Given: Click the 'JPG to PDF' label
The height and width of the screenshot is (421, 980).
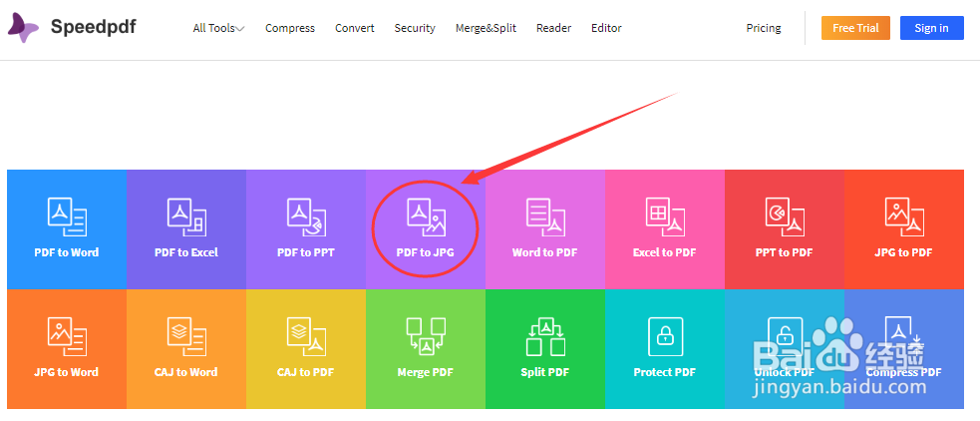Looking at the screenshot, I should click(x=904, y=252).
